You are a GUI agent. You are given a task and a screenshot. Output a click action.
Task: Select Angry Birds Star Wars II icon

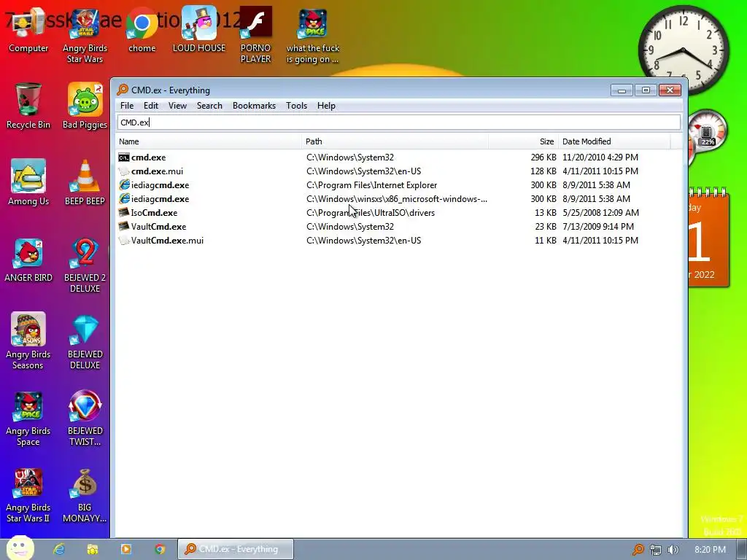(28, 495)
